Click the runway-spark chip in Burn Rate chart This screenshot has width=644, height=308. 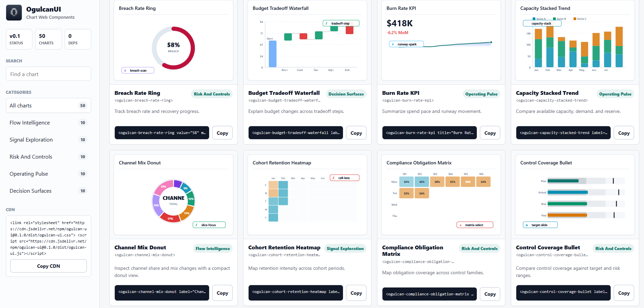tap(407, 44)
